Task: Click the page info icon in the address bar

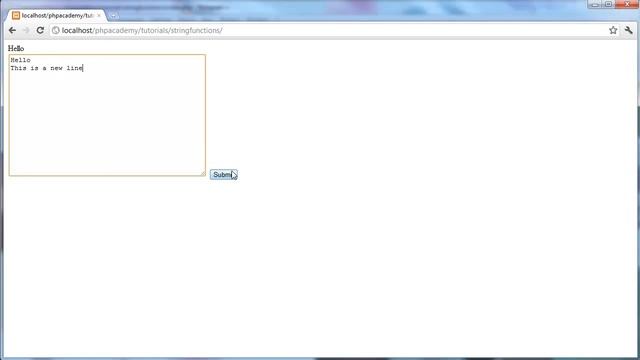Action: point(56,31)
